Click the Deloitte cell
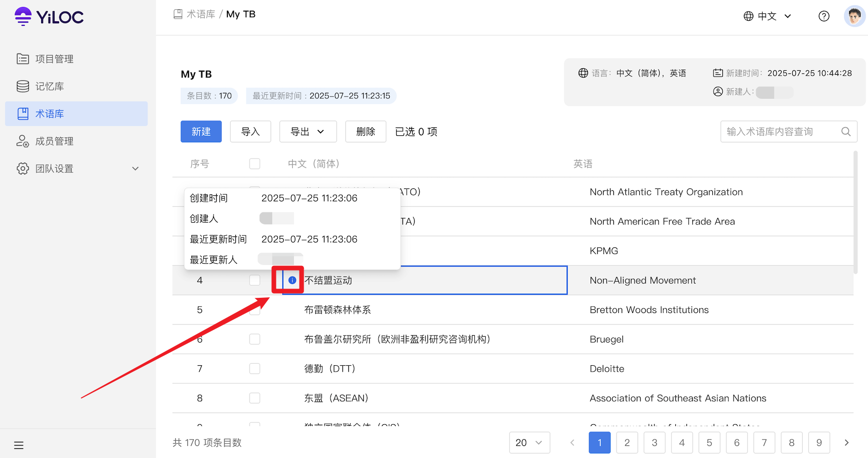The width and height of the screenshot is (868, 458). pos(607,369)
